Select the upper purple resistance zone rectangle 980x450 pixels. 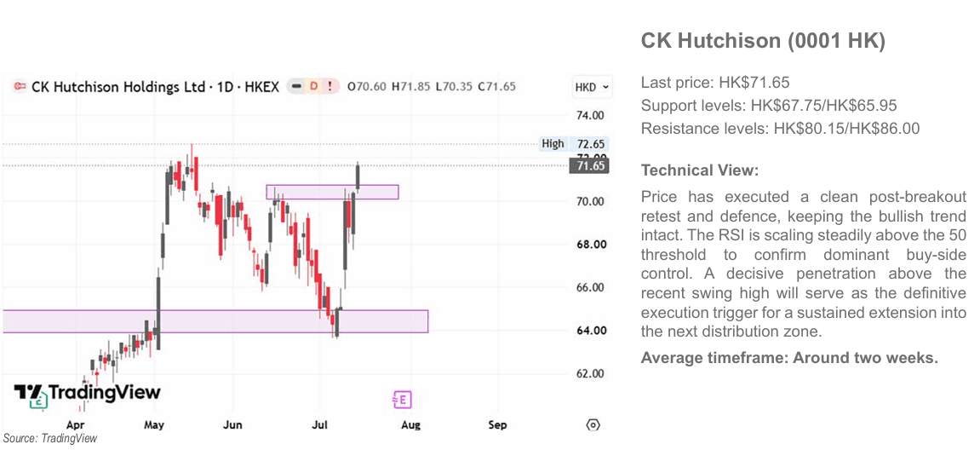point(332,192)
